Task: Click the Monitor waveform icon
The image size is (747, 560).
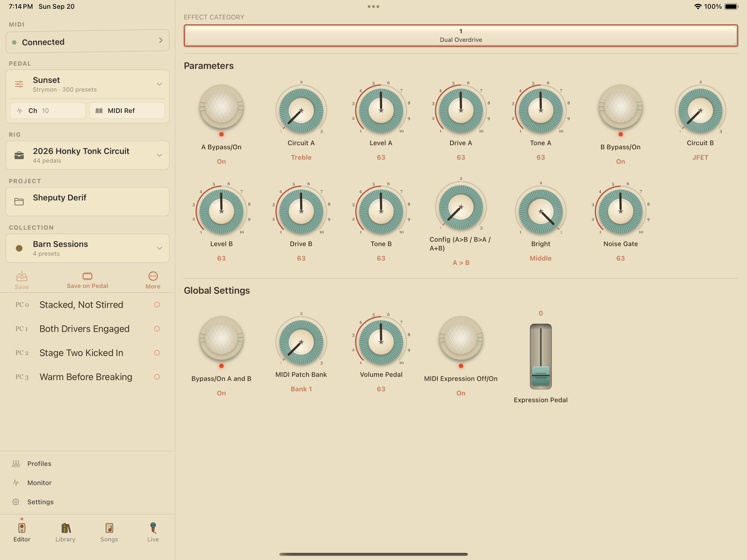Action: [16, 483]
